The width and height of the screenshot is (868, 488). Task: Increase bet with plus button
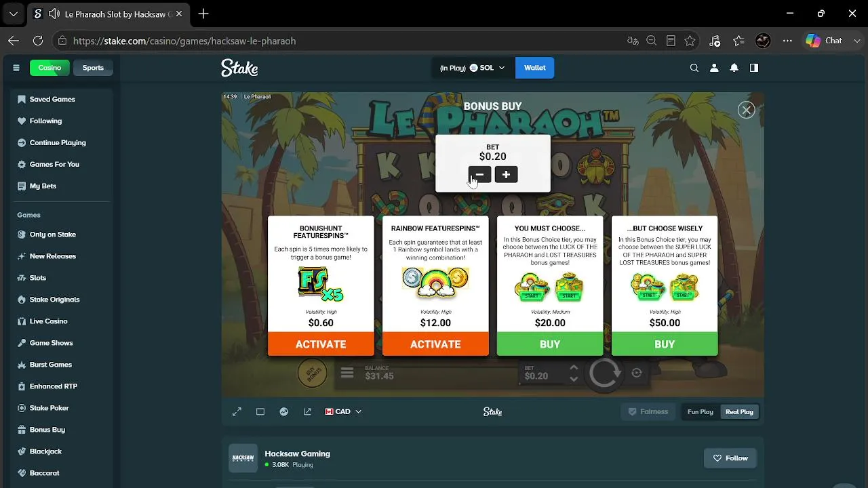point(506,175)
